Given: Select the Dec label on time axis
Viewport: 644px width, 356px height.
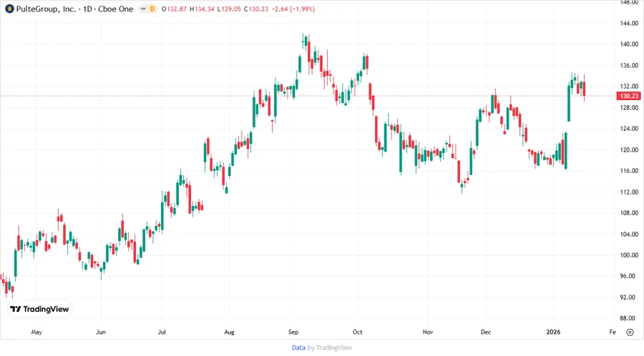Looking at the screenshot, I should (x=486, y=332).
